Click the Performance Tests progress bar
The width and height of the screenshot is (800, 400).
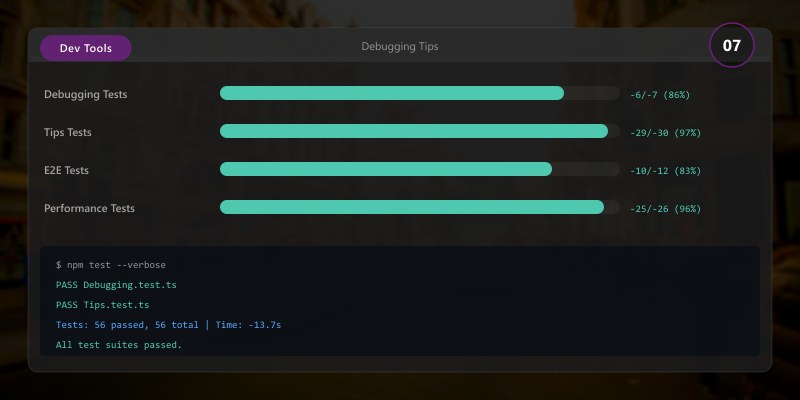click(x=419, y=207)
